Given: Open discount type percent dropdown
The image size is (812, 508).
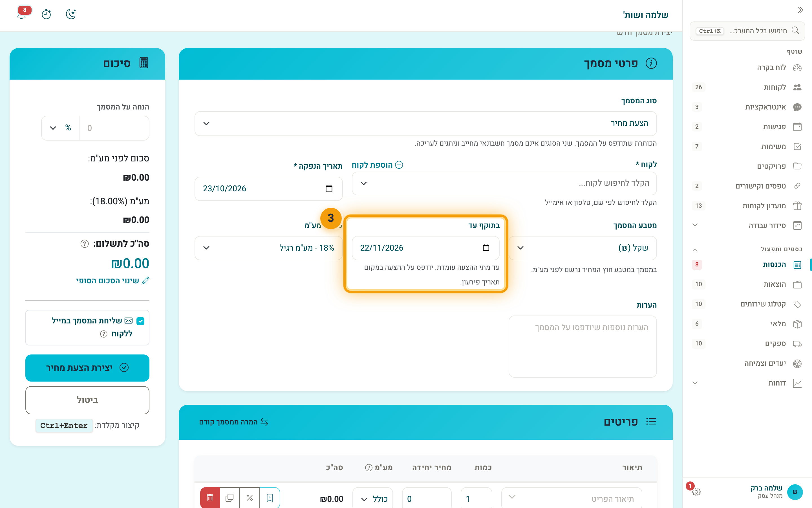Looking at the screenshot, I should 60,128.
